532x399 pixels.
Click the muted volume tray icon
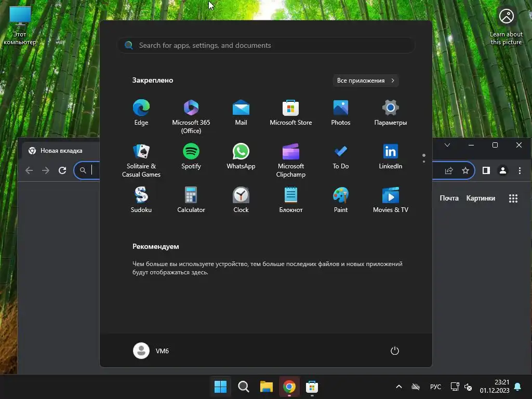point(468,387)
